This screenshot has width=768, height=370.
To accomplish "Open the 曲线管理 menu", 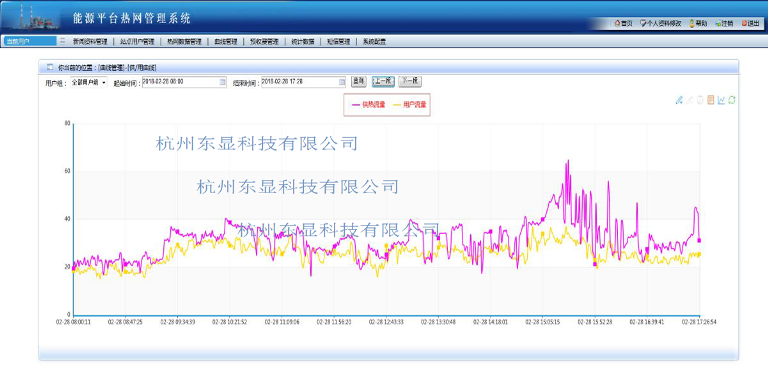I will [226, 42].
